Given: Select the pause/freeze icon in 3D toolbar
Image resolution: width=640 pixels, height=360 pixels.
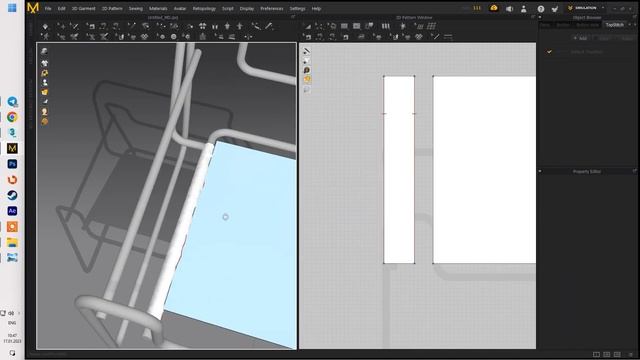Looking at the screenshot, I should pos(215,27).
